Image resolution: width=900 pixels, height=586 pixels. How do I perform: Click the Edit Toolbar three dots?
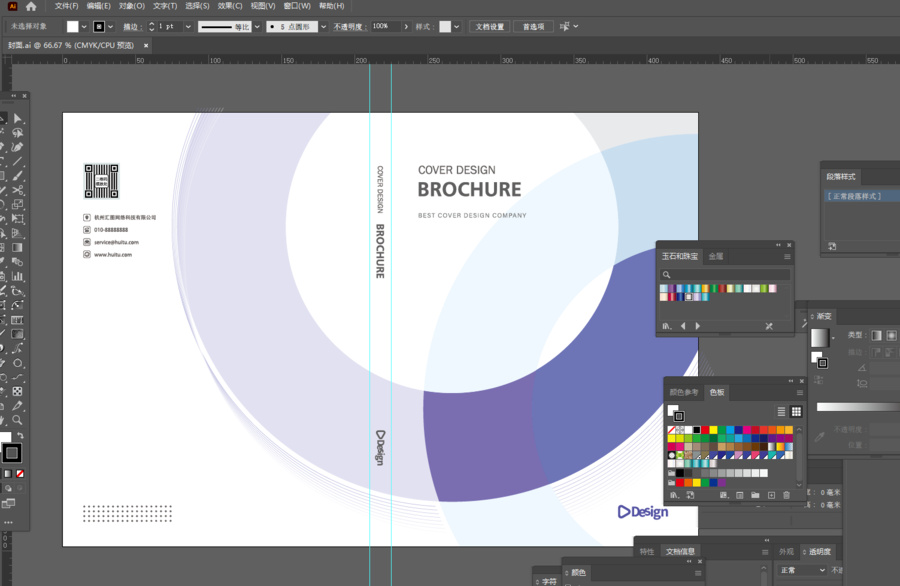point(8,522)
